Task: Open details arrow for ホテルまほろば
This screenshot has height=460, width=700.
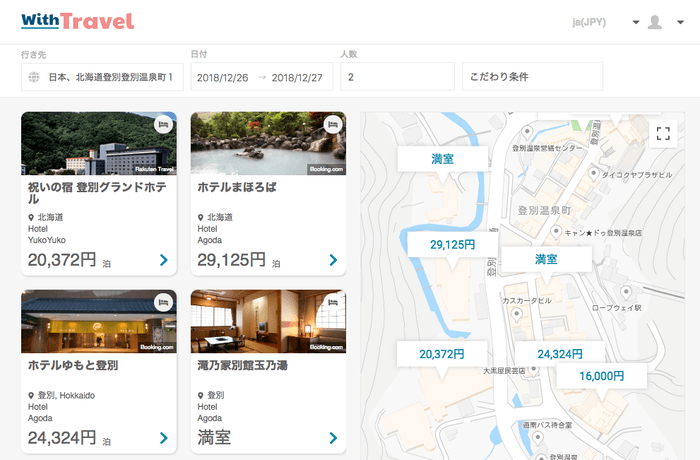Action: pos(333,261)
